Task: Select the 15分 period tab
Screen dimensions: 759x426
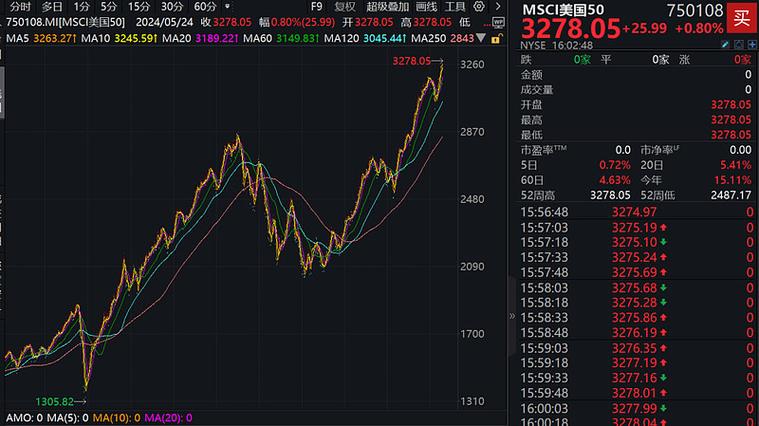Action: pyautogui.click(x=139, y=7)
